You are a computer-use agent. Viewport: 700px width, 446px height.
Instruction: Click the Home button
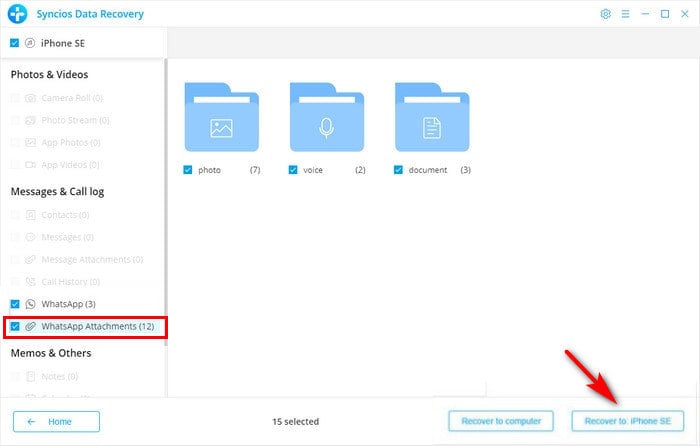56,421
